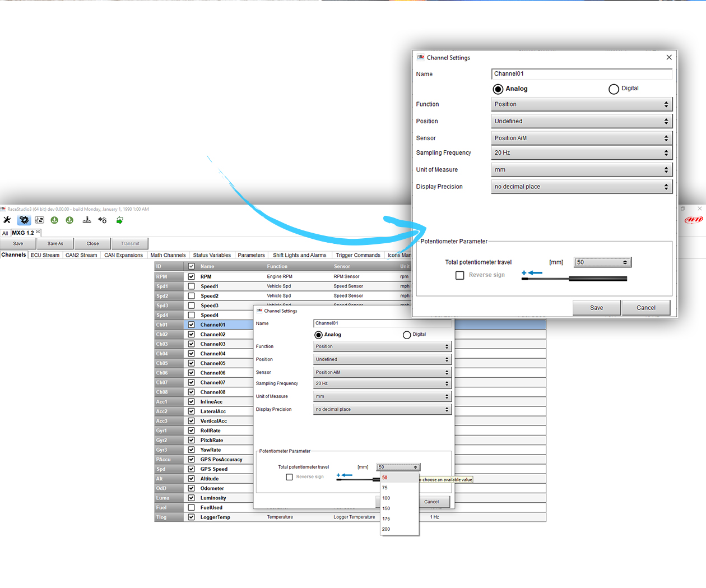706x588 pixels.
Task: Open the Sampling Frequency 20 Hz dropdown, enlarged dialog
Action: 582,152
